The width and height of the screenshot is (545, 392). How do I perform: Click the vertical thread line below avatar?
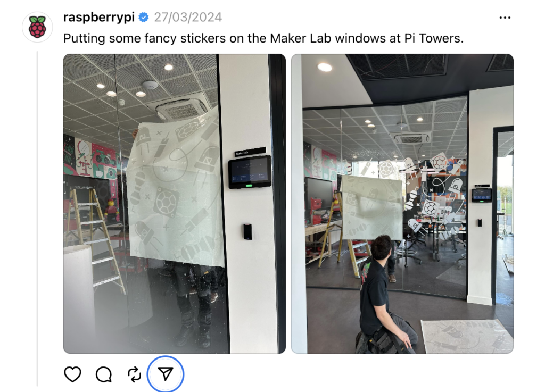pyautogui.click(x=37, y=219)
